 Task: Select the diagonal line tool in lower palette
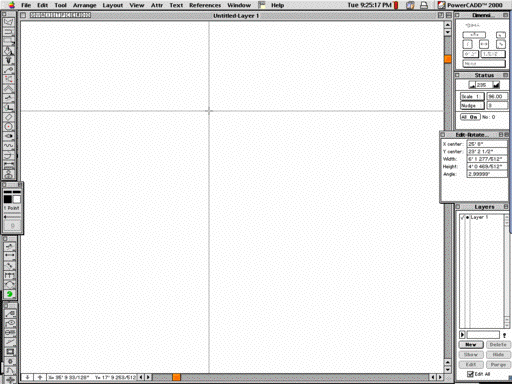pyautogui.click(x=10, y=342)
